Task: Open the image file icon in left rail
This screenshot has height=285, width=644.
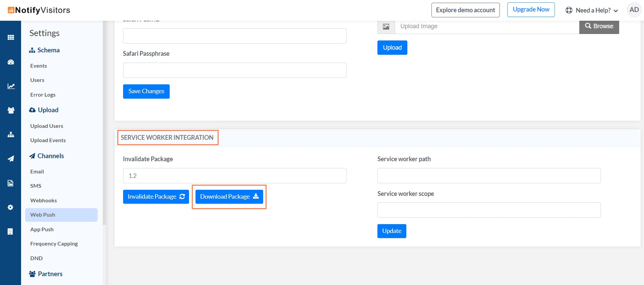Action: click(x=11, y=183)
